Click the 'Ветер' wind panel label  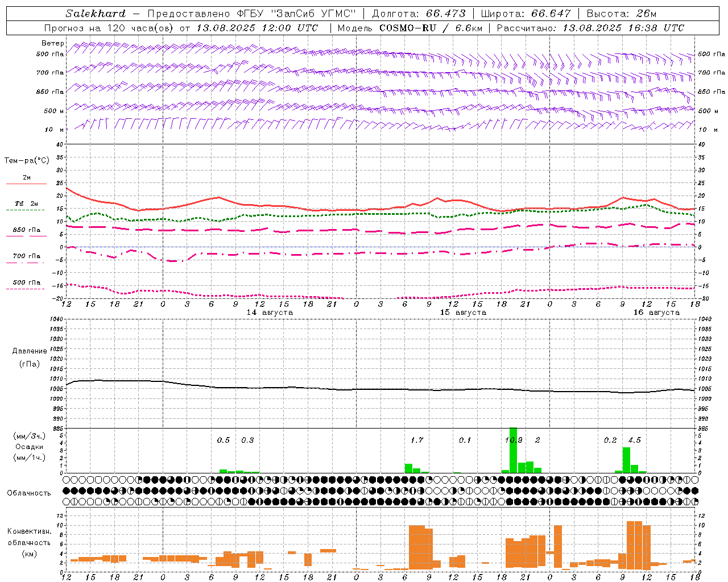(x=53, y=43)
